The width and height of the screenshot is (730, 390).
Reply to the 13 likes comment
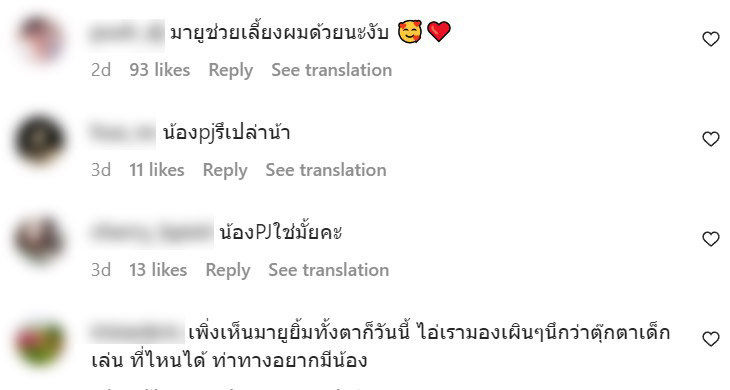click(228, 270)
